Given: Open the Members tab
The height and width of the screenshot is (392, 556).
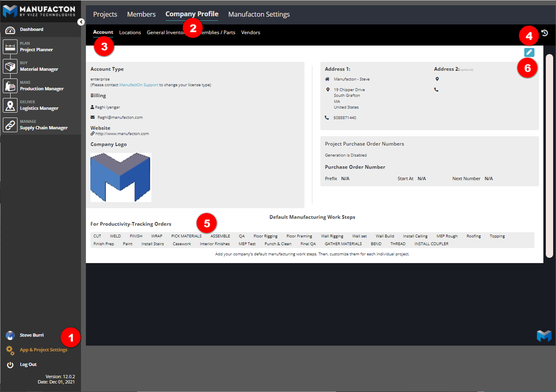Looking at the screenshot, I should (141, 14).
